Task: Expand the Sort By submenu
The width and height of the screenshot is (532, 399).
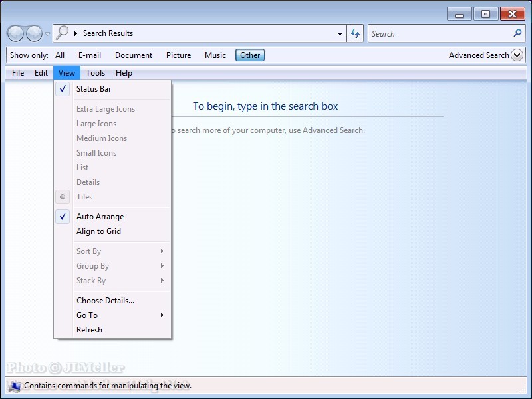Action: (x=112, y=251)
